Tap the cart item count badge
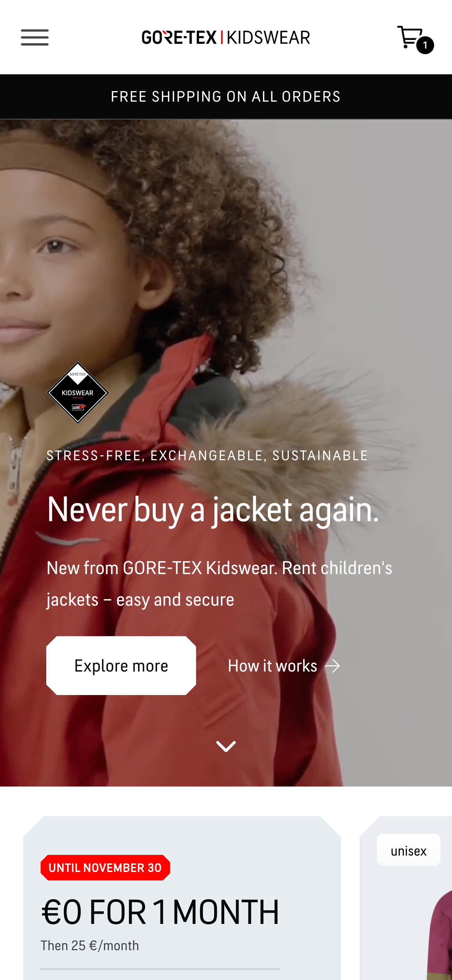Image resolution: width=452 pixels, height=980 pixels. [425, 45]
